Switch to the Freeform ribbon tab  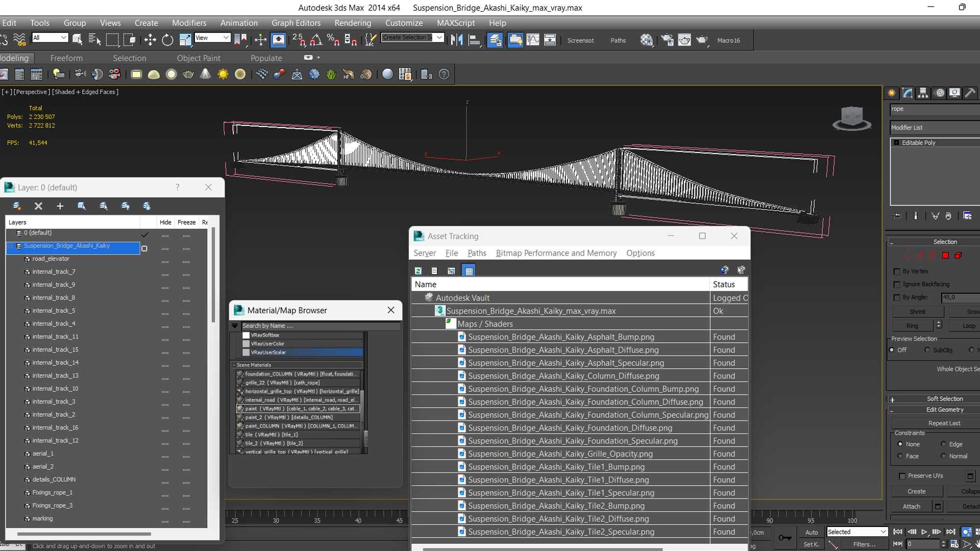pos(66,58)
